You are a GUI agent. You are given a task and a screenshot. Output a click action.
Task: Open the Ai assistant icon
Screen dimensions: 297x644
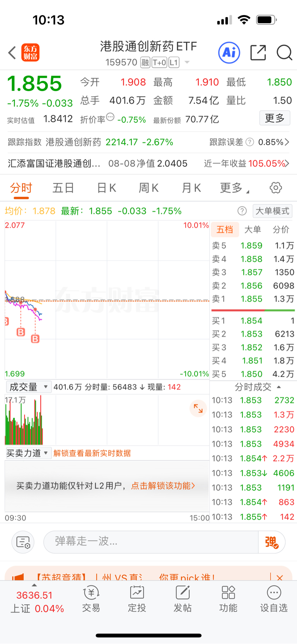click(229, 52)
